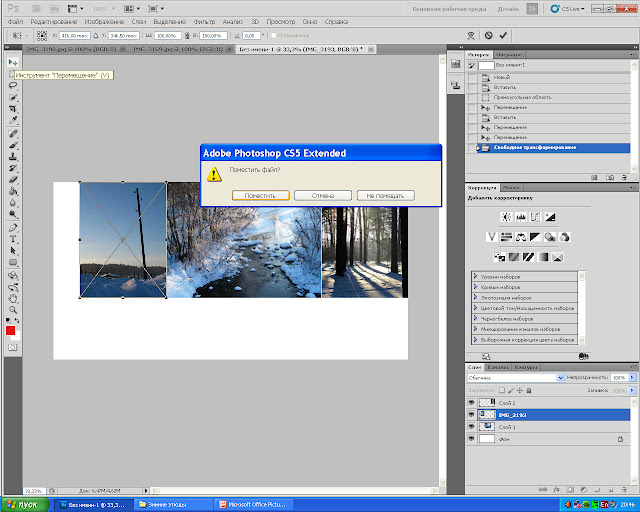This screenshot has width=640, height=512.
Task: Toggle the maintain aspect ratio chain link
Action: [187, 36]
